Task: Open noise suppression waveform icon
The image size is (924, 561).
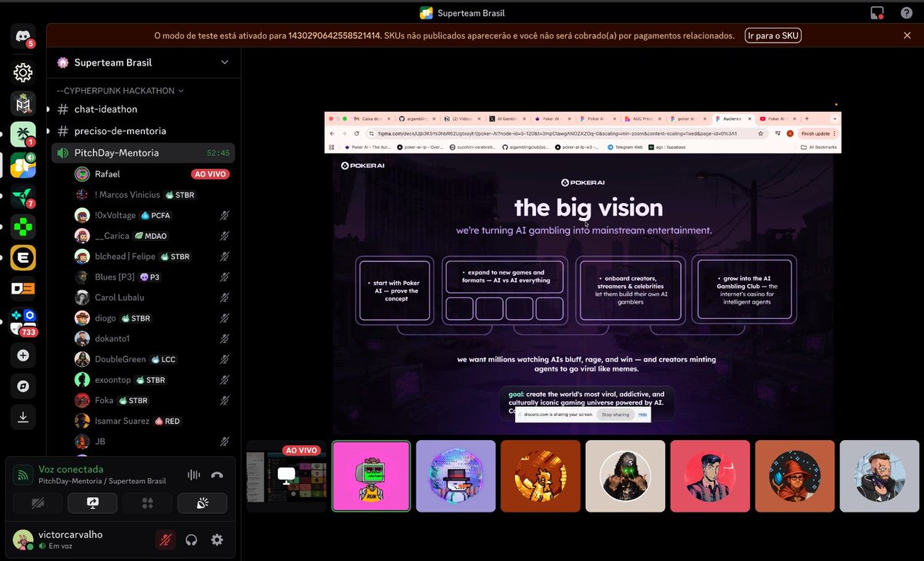Action: click(193, 475)
